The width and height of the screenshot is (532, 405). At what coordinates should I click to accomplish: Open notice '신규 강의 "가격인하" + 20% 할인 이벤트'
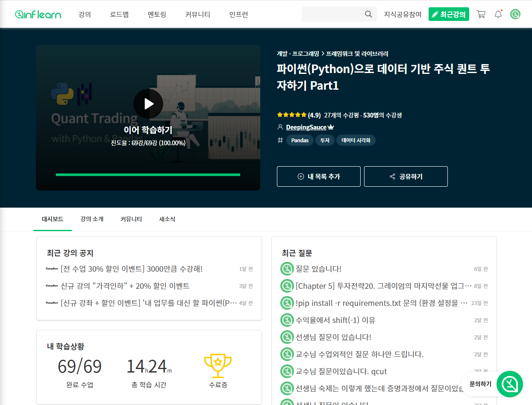tap(125, 286)
